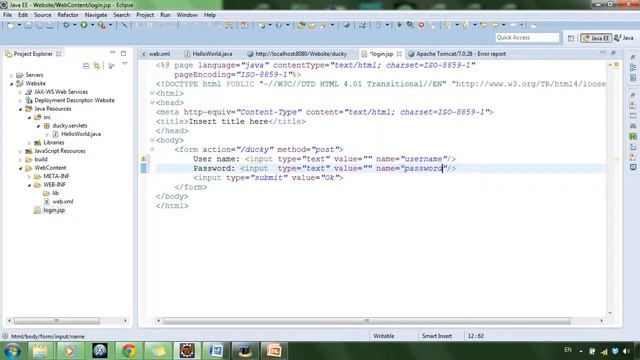This screenshot has height=360, width=640.
Task: Collapse the Website project node
Action: (x=11, y=84)
